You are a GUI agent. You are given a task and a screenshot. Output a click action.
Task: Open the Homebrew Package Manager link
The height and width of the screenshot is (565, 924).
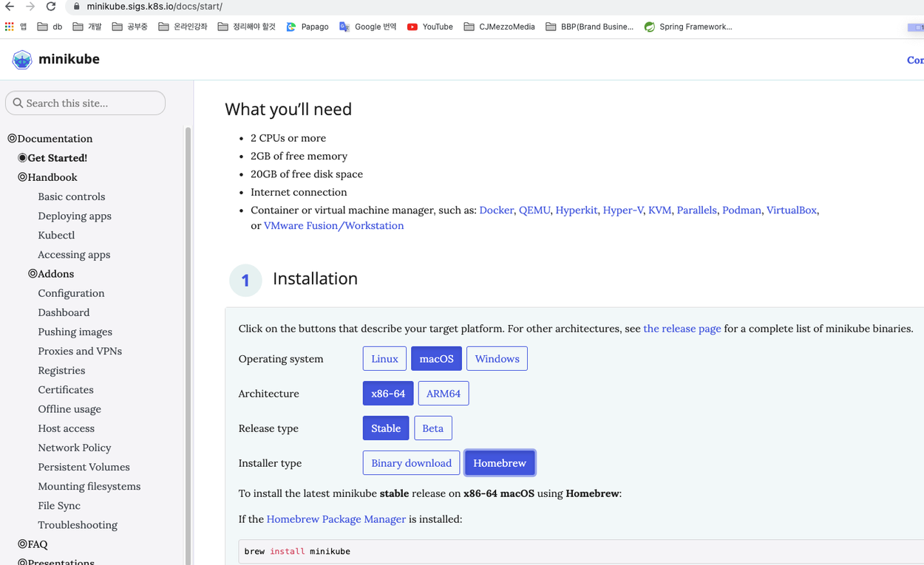pyautogui.click(x=336, y=519)
